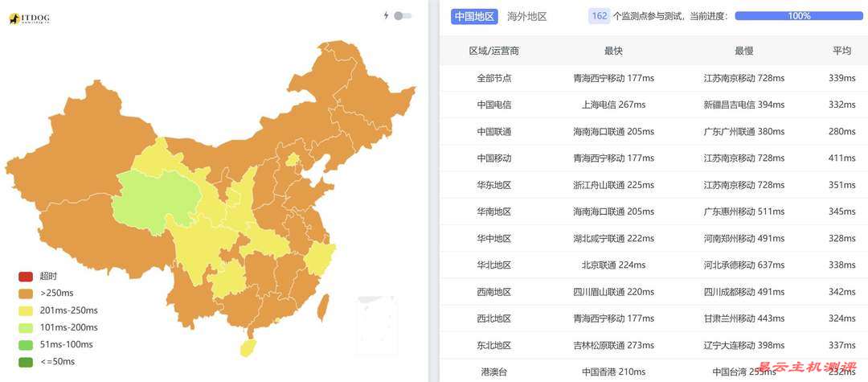Click the 101ms-200ms legend swatch

coord(26,327)
